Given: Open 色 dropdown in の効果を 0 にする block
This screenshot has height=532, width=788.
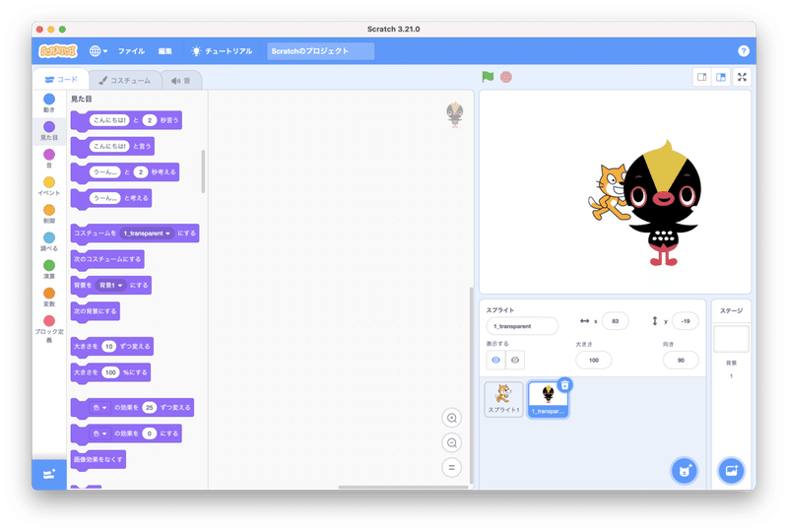Looking at the screenshot, I should [100, 433].
